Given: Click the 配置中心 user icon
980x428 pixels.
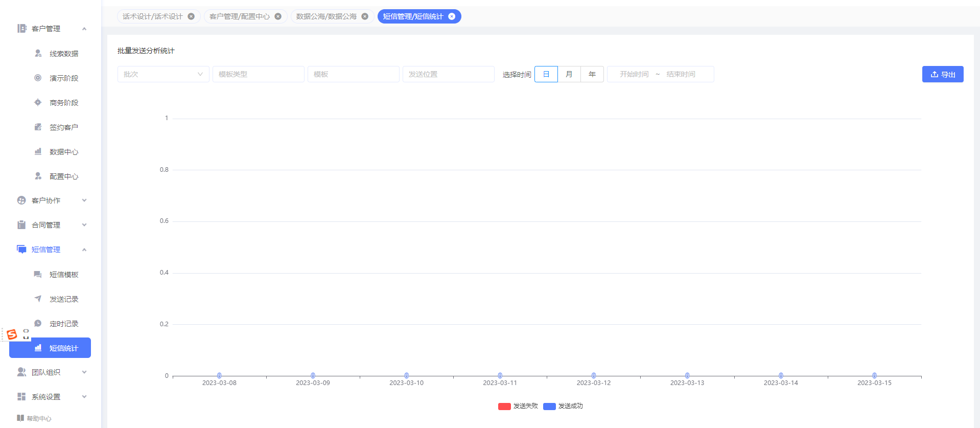Looking at the screenshot, I should pyautogui.click(x=38, y=176).
